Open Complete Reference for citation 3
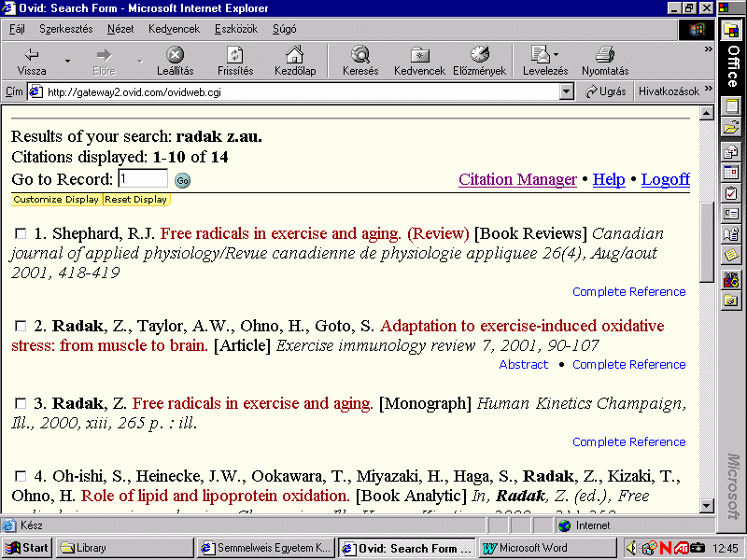Screen dimensions: 747x560 coord(628,441)
